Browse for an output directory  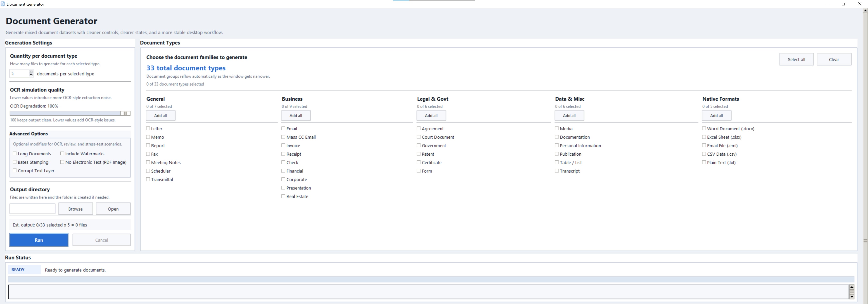tap(76, 209)
